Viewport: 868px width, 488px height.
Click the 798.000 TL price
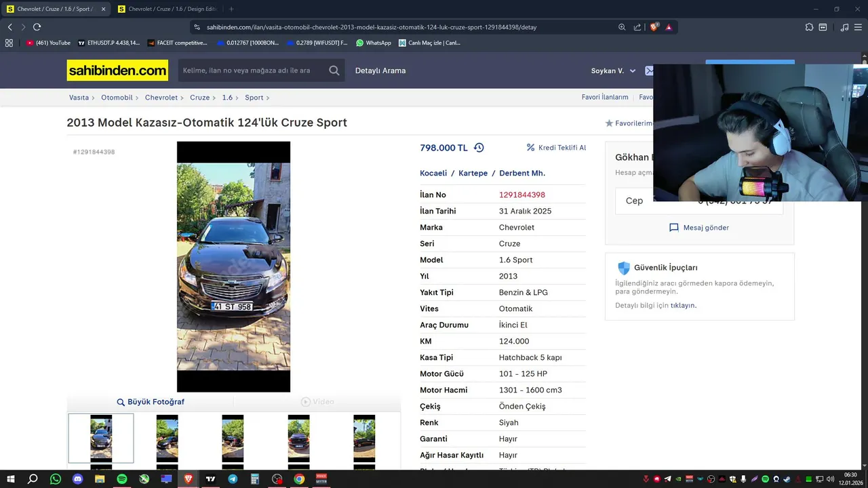443,148
